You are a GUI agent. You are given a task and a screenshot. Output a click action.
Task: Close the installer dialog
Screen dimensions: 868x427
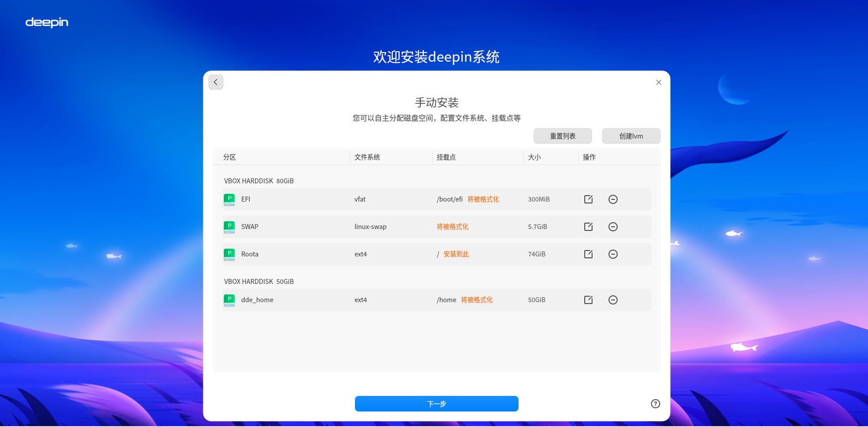click(x=659, y=82)
